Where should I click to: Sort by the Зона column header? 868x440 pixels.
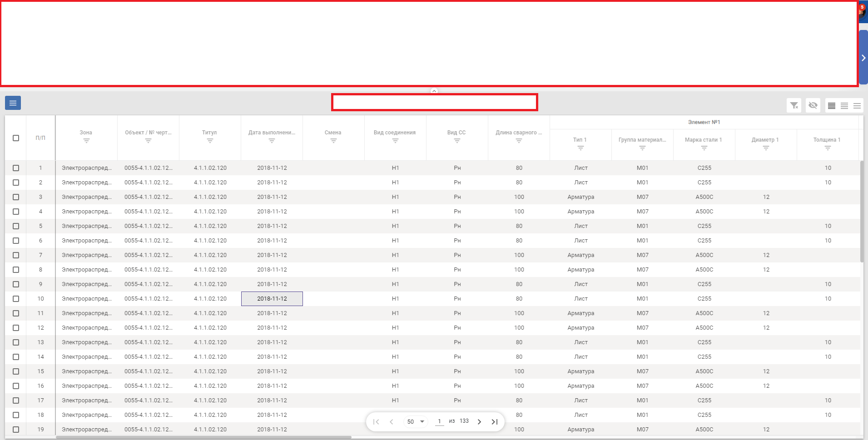(86, 133)
